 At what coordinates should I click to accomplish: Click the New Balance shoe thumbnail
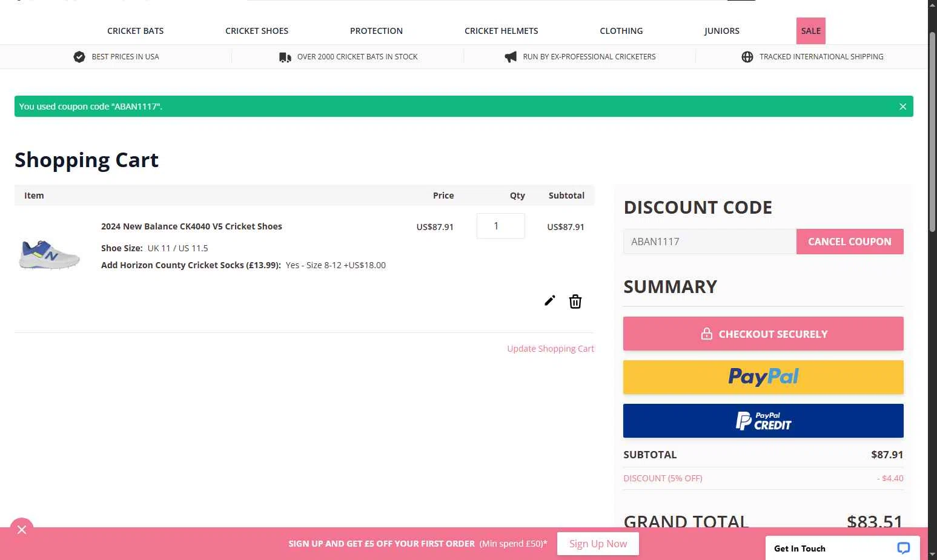tap(49, 254)
